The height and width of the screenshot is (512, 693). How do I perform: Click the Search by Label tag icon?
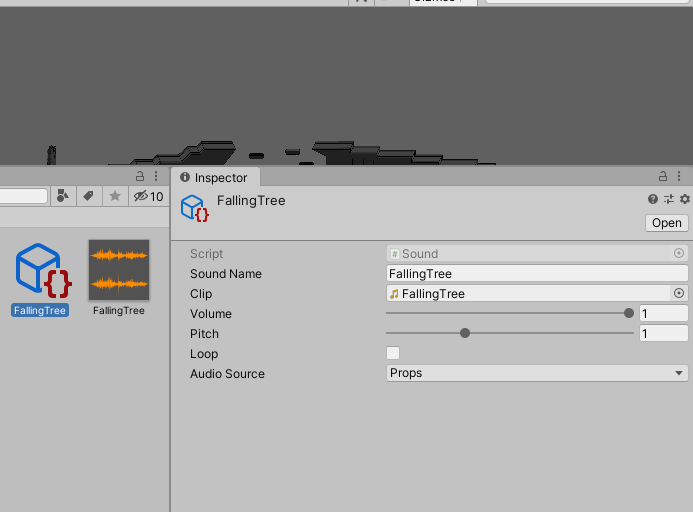[x=89, y=196]
